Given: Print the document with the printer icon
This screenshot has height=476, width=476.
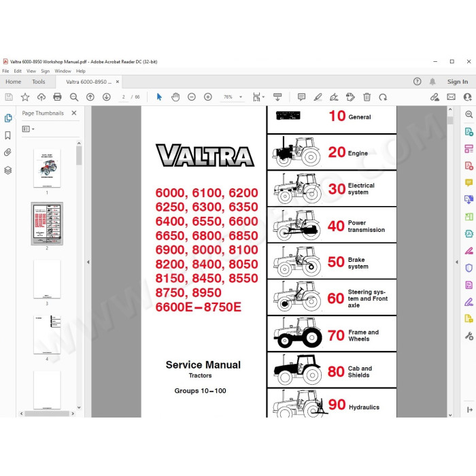Looking at the screenshot, I should point(57,97).
